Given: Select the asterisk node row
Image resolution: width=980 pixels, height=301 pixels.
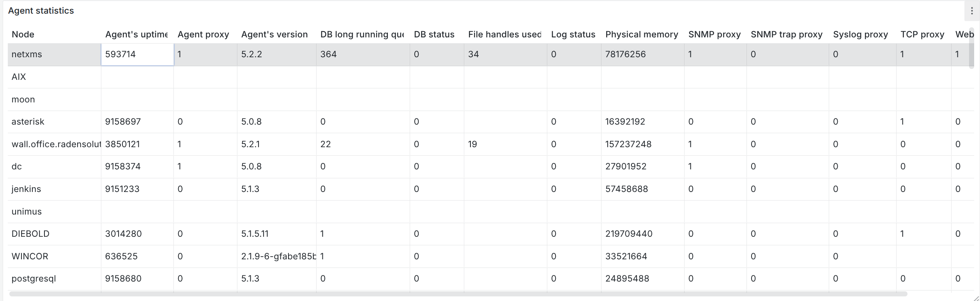Looking at the screenshot, I should (491, 122).
